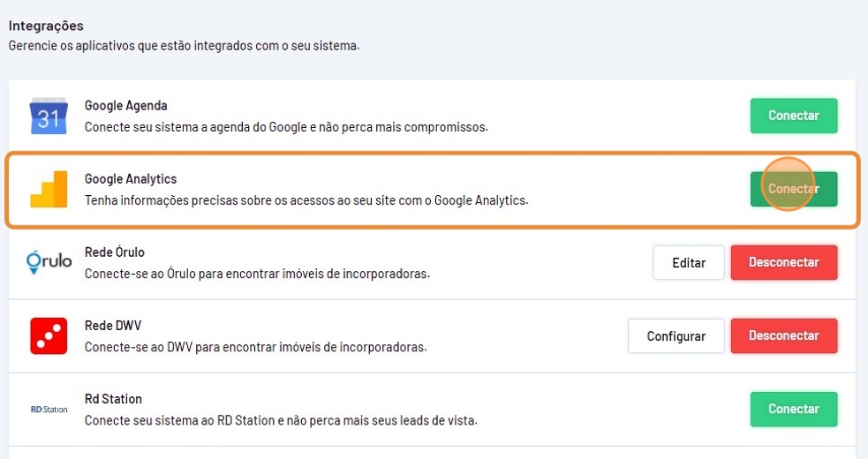868x459 pixels.
Task: Click the Órulo logo icon
Action: (49, 262)
